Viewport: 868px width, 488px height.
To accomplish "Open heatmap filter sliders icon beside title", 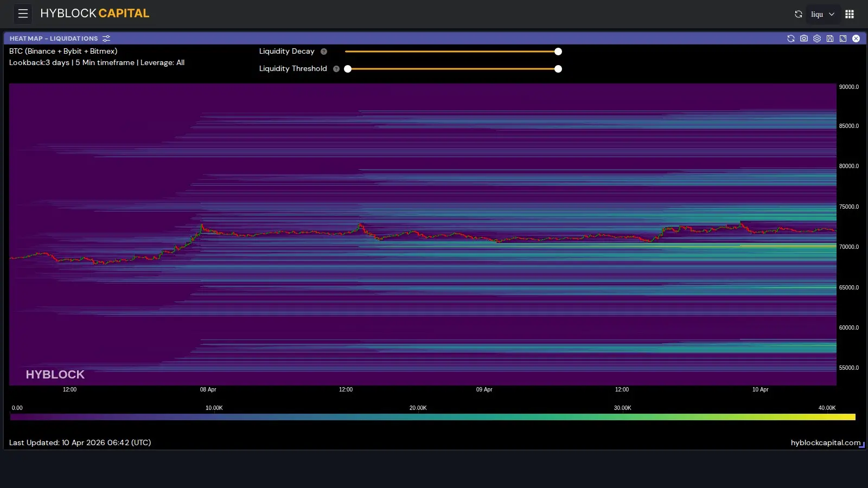I will [x=106, y=38].
